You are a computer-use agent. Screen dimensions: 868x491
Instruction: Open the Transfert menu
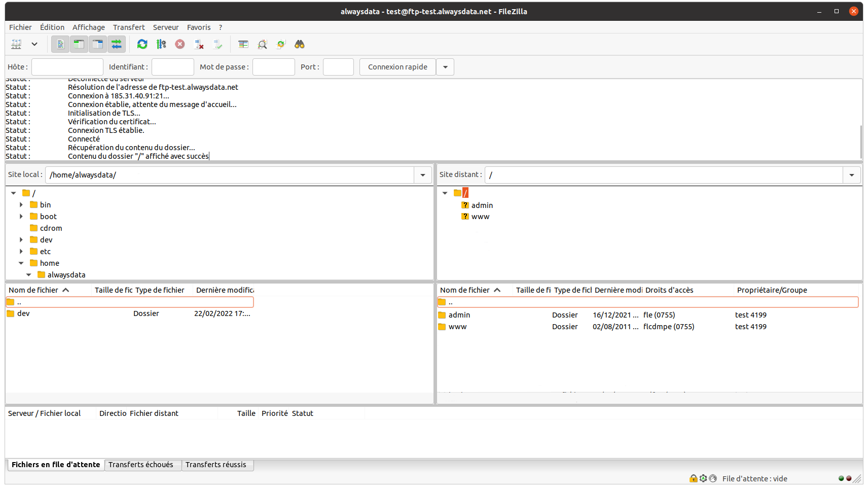pyautogui.click(x=129, y=27)
